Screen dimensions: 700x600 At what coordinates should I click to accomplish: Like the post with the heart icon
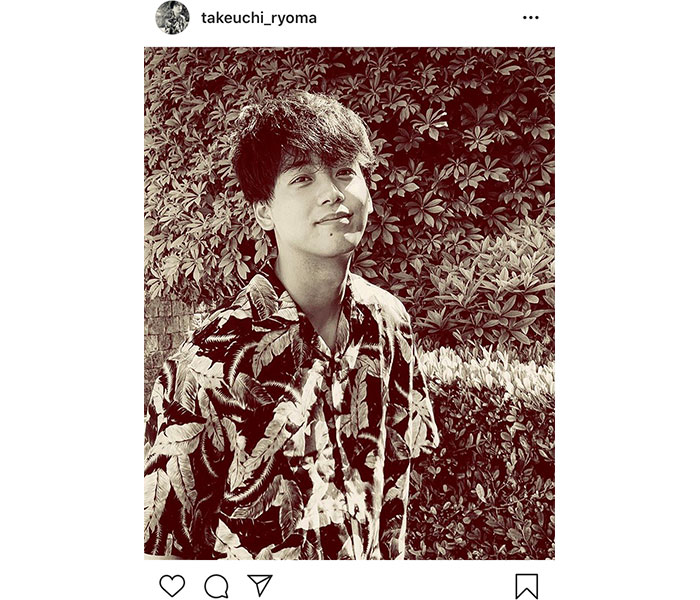coord(172,586)
